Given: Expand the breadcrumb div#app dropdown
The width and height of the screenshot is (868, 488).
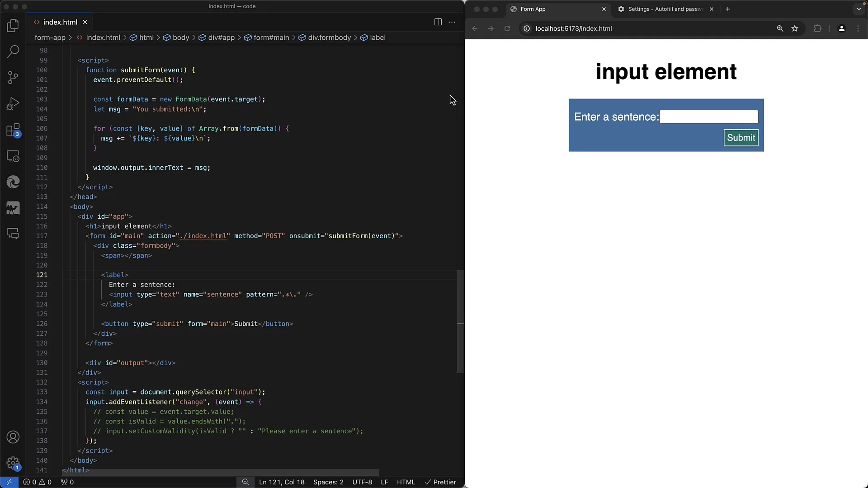Looking at the screenshot, I should point(221,38).
